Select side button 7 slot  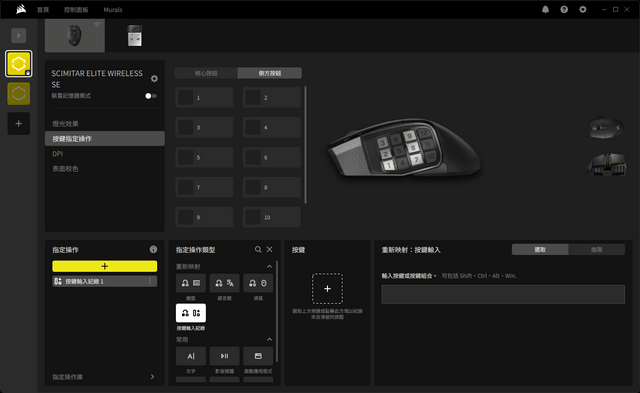pos(204,187)
